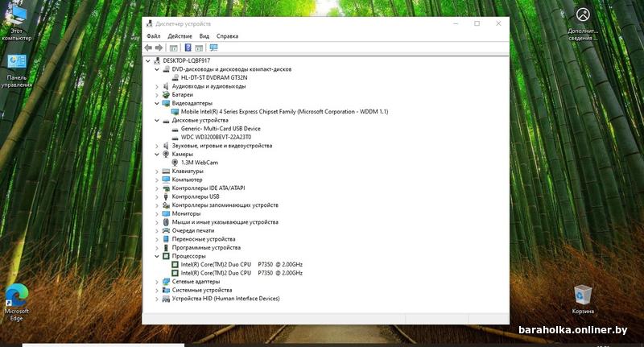Click the Сетевые адаптеры network icon
Image resolution: width=644 pixels, height=347 pixels.
point(166,281)
